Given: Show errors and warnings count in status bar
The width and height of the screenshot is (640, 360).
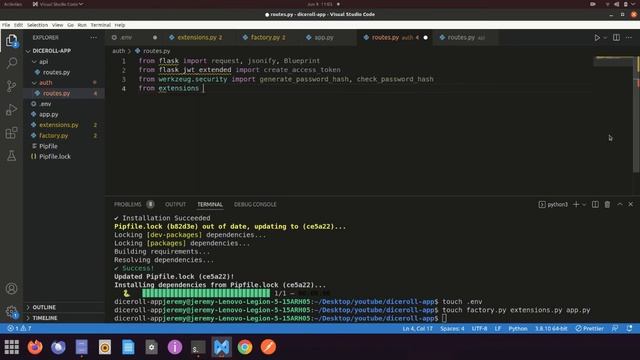Looking at the screenshot, I should click(x=19, y=328).
